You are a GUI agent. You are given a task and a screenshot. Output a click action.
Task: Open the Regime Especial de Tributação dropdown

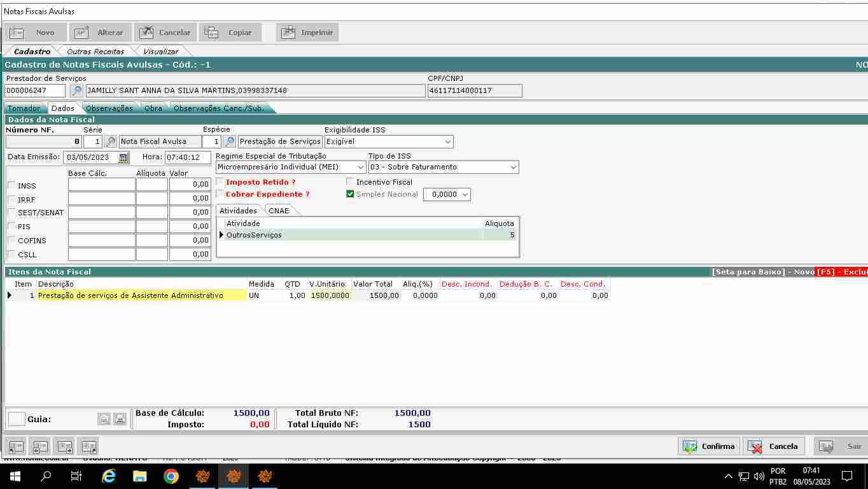pyautogui.click(x=361, y=167)
